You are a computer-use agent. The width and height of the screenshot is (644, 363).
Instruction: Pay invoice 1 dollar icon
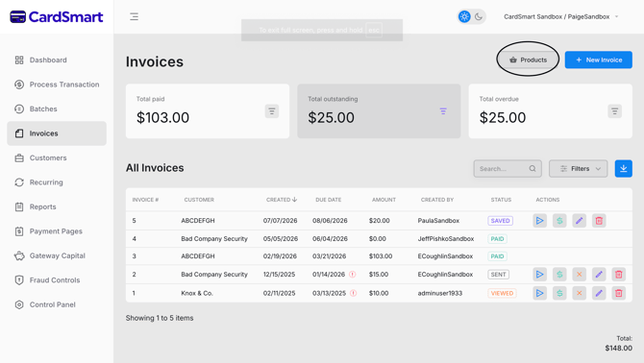click(x=559, y=293)
